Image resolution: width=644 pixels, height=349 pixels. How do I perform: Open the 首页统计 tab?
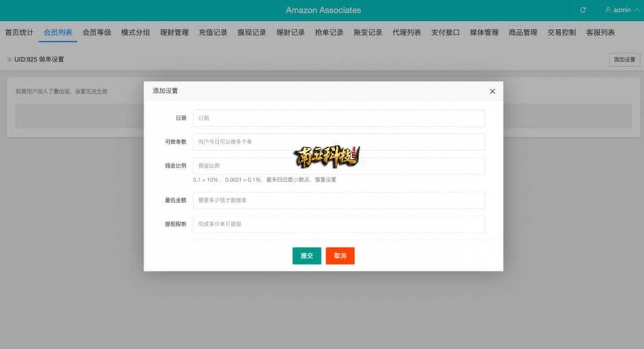[x=19, y=33]
